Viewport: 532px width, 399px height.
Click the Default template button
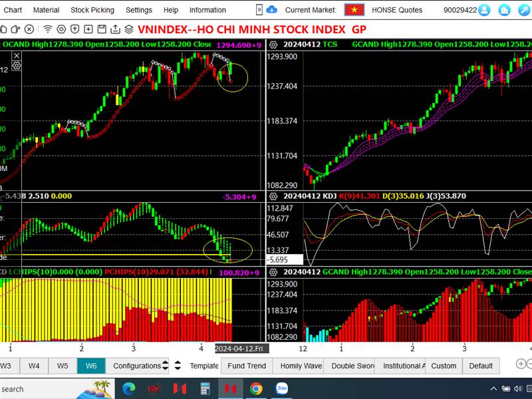481,366
